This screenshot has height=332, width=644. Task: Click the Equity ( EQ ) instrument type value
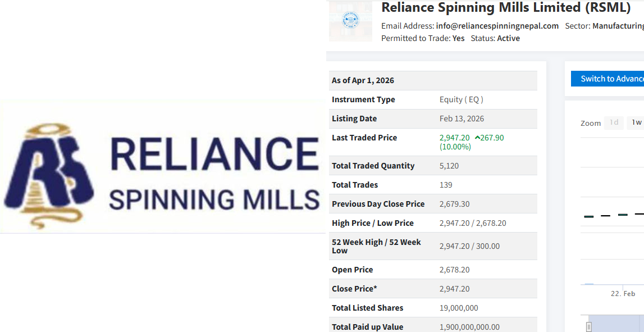click(461, 99)
